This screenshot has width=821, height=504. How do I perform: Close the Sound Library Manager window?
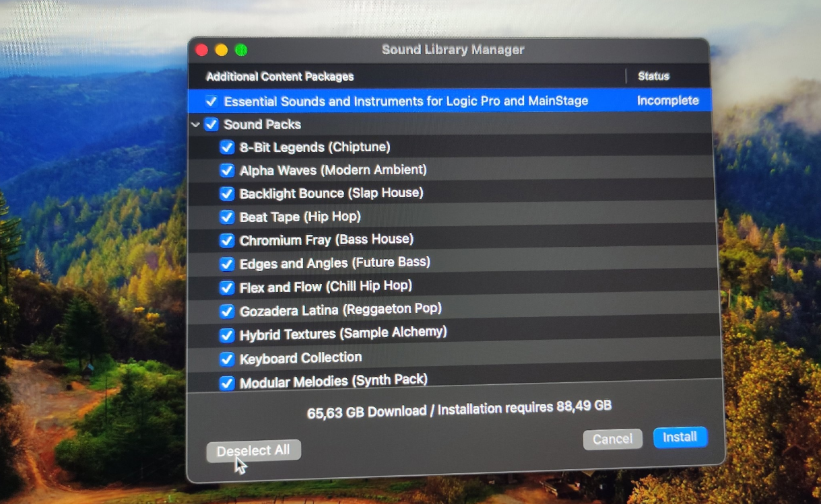coord(201,50)
